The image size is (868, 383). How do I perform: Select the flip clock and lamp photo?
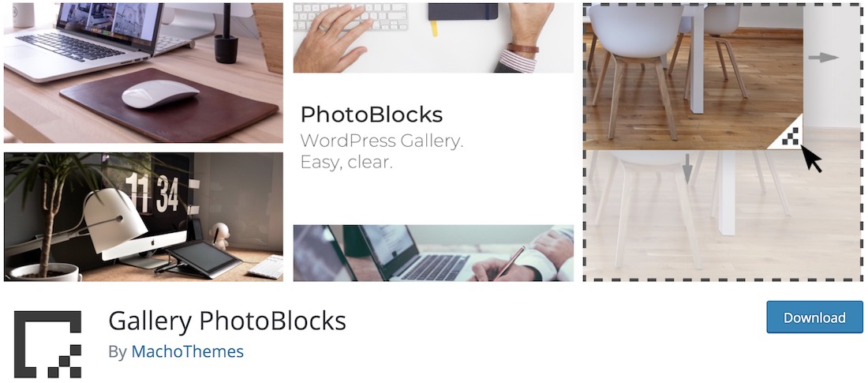click(144, 216)
